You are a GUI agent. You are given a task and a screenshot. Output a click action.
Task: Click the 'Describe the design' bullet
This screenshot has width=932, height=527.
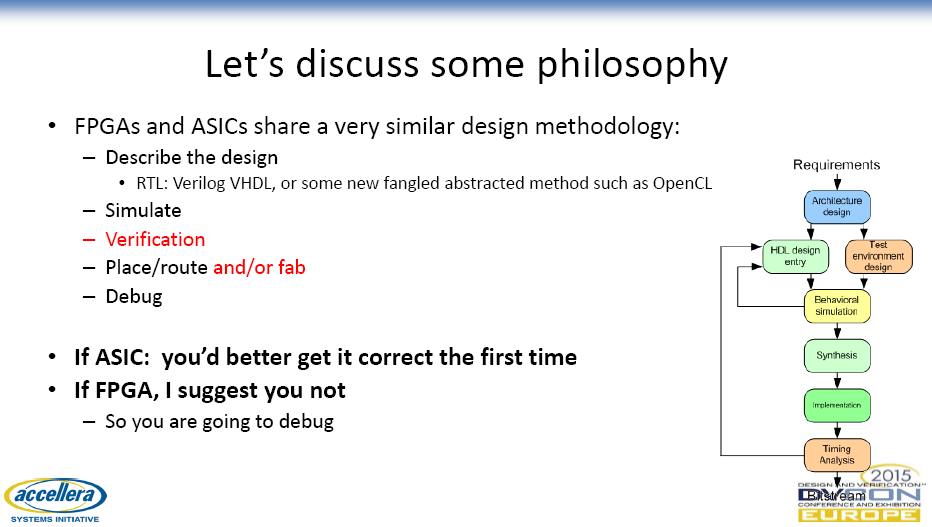[191, 157]
